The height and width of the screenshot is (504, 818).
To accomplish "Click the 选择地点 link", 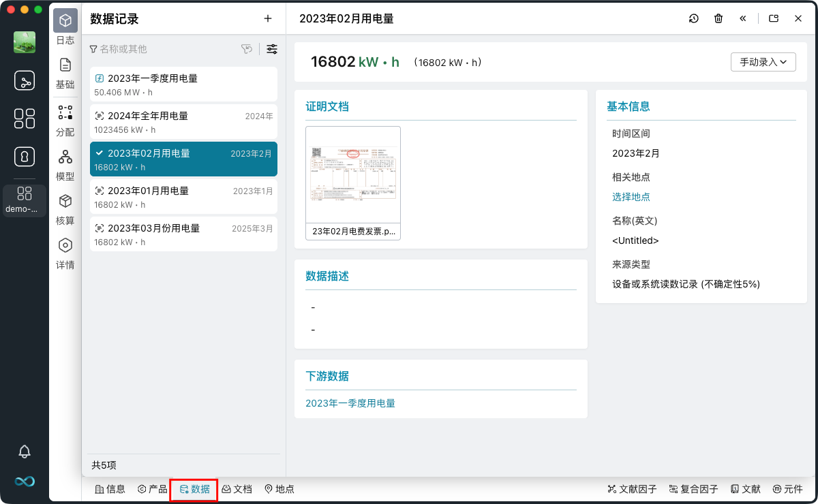I will point(631,197).
